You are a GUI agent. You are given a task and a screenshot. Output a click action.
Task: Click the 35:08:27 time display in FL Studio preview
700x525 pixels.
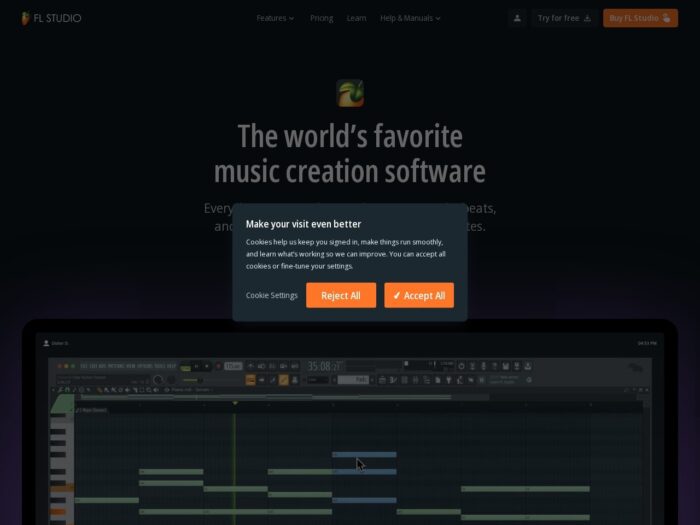click(x=325, y=367)
